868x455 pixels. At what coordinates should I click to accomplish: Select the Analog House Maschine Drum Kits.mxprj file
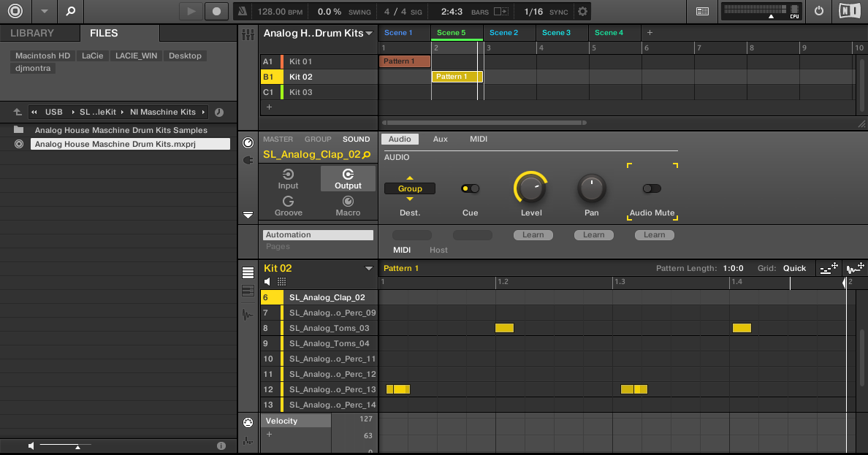click(x=130, y=144)
